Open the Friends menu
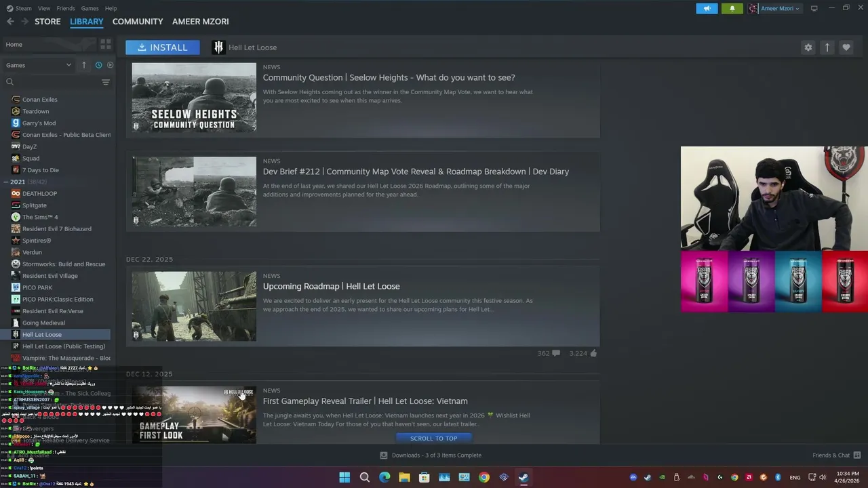Screen dimensions: 868x488 [x=66, y=8]
